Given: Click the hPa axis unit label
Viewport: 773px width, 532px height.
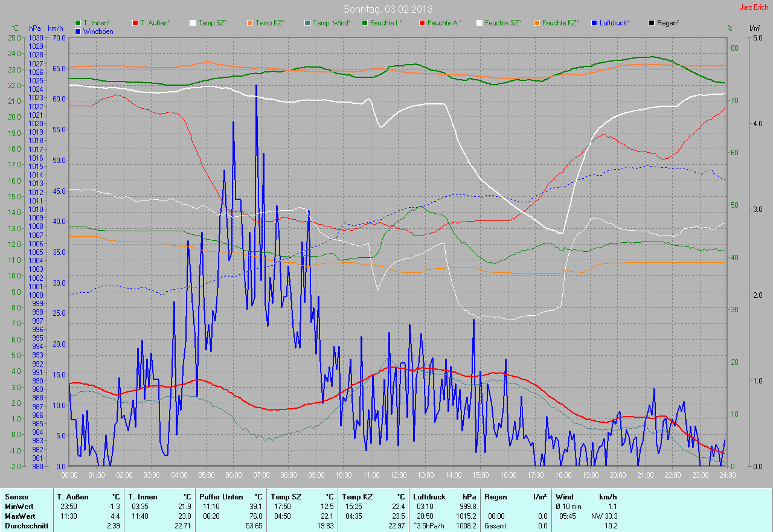Looking at the screenshot, I should tap(35, 28).
